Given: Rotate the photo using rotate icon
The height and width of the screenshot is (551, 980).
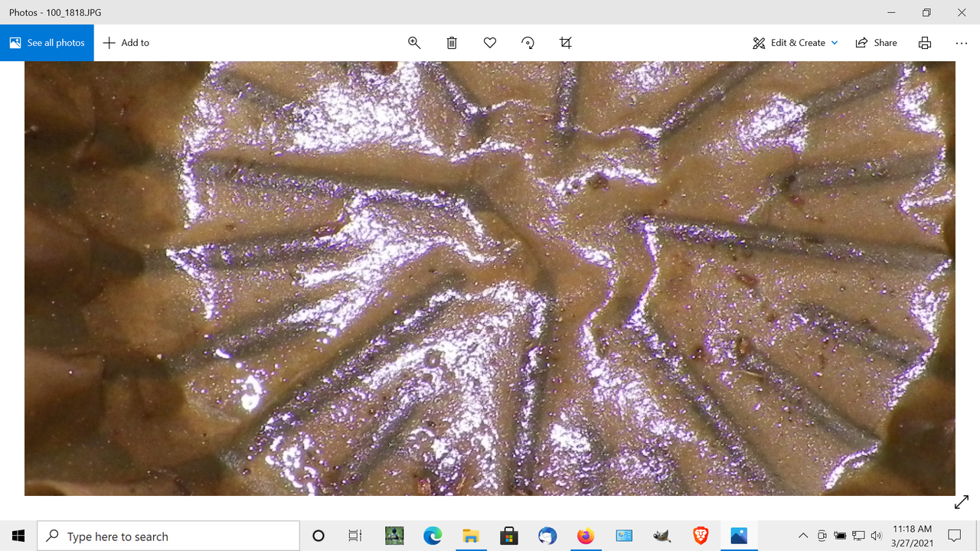Looking at the screenshot, I should click(x=528, y=43).
